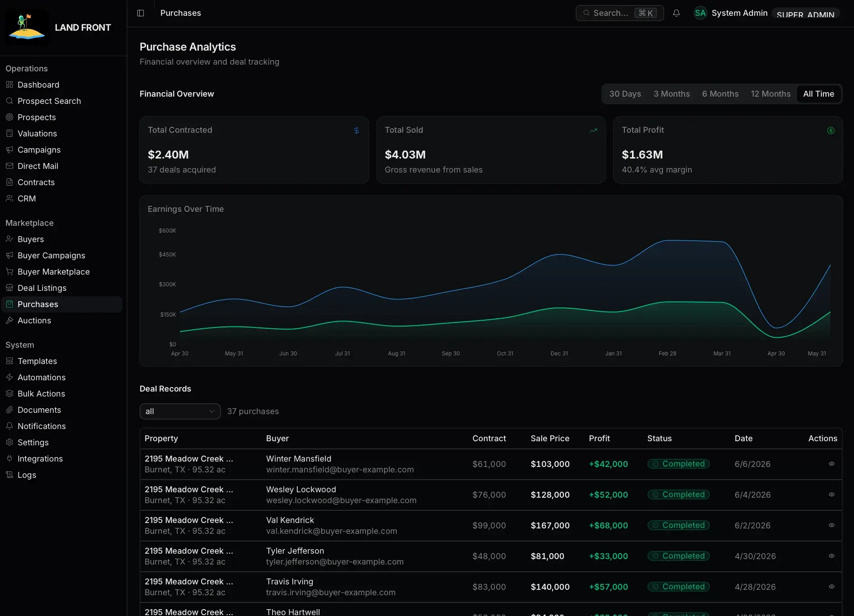Screen dimensions: 854x616
Task: Click the Land Front logo
Action: point(27,27)
